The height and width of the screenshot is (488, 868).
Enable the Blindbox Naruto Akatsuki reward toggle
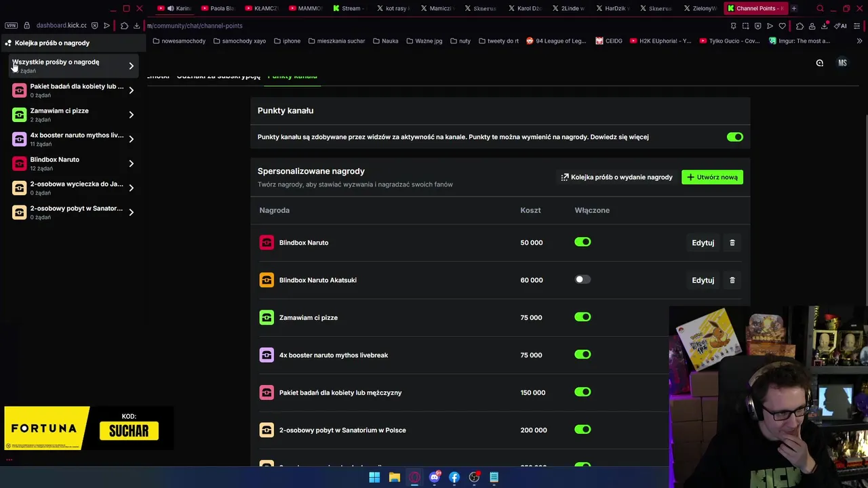[x=583, y=279]
